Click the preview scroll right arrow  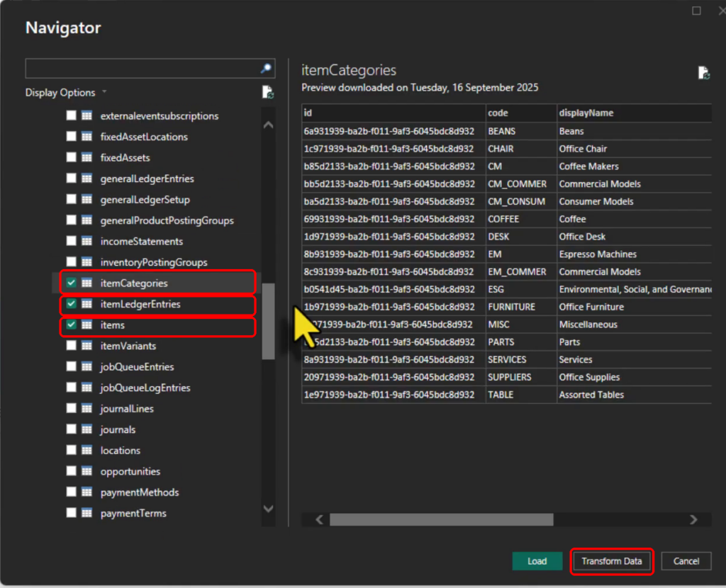click(693, 519)
